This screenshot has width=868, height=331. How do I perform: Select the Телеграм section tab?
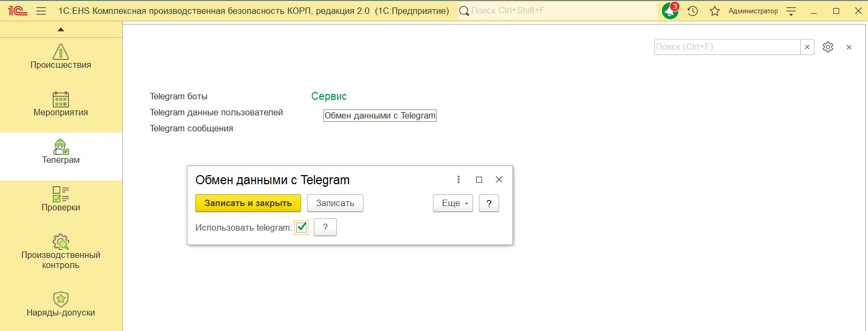point(61,152)
